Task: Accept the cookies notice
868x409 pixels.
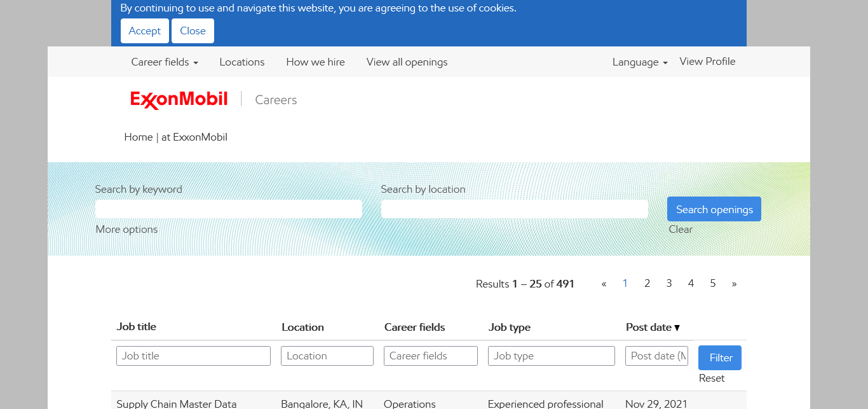Action: click(145, 31)
